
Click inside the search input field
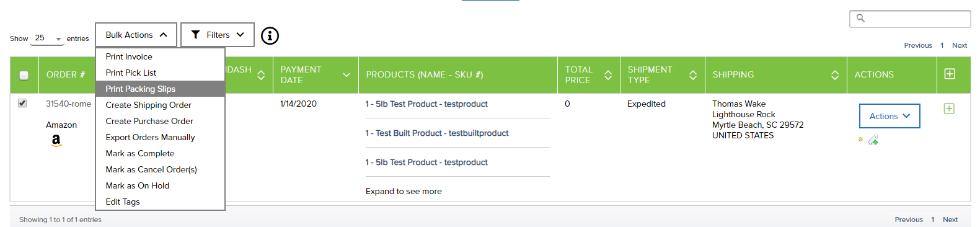point(910,19)
